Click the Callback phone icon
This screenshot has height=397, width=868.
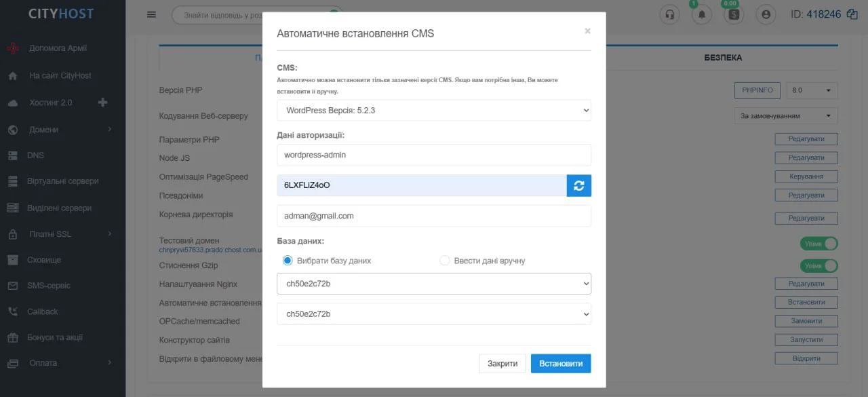pos(13,311)
